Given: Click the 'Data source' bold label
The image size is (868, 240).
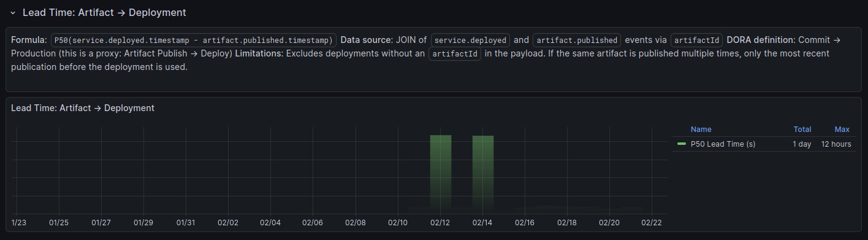Looking at the screenshot, I should [366, 40].
